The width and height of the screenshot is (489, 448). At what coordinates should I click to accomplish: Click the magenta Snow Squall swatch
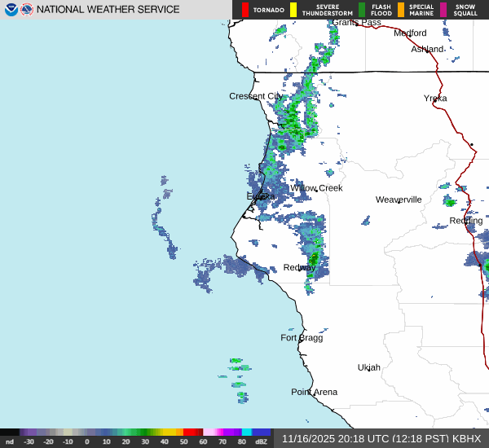444,10
